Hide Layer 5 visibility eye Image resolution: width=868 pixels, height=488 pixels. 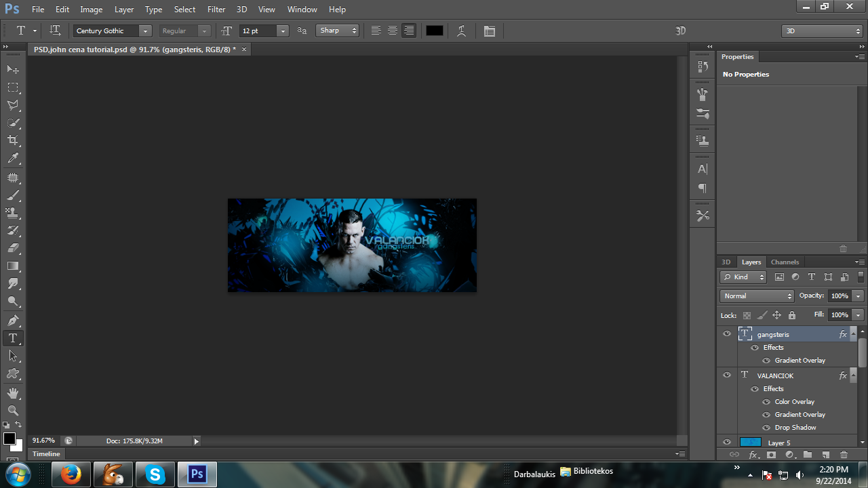point(727,443)
